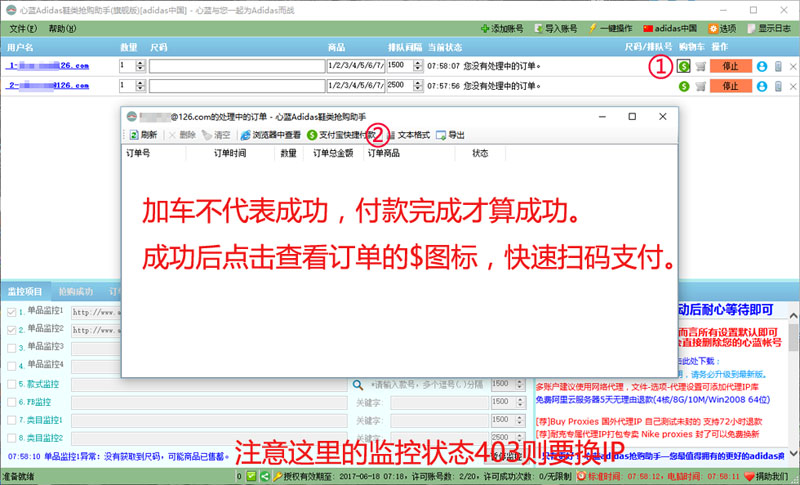Viewport: 800px width, 485px height.
Task: Click 导出 export in orders toolbar
Action: pyautogui.click(x=450, y=135)
